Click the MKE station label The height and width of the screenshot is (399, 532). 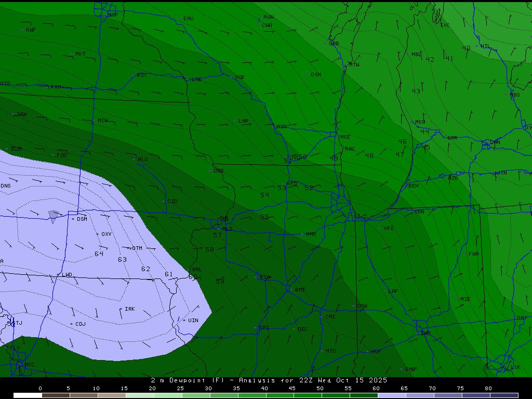(345, 137)
